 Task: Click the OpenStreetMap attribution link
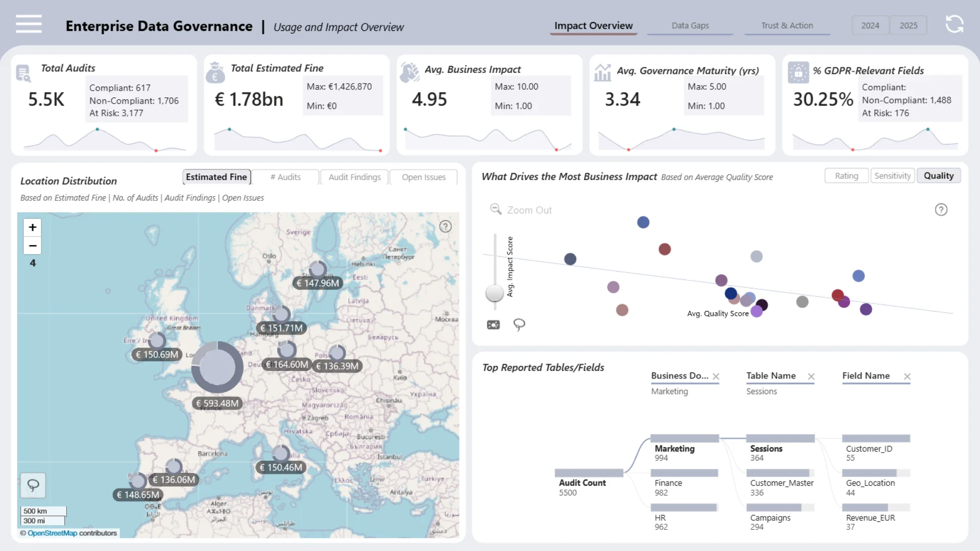[x=52, y=533]
